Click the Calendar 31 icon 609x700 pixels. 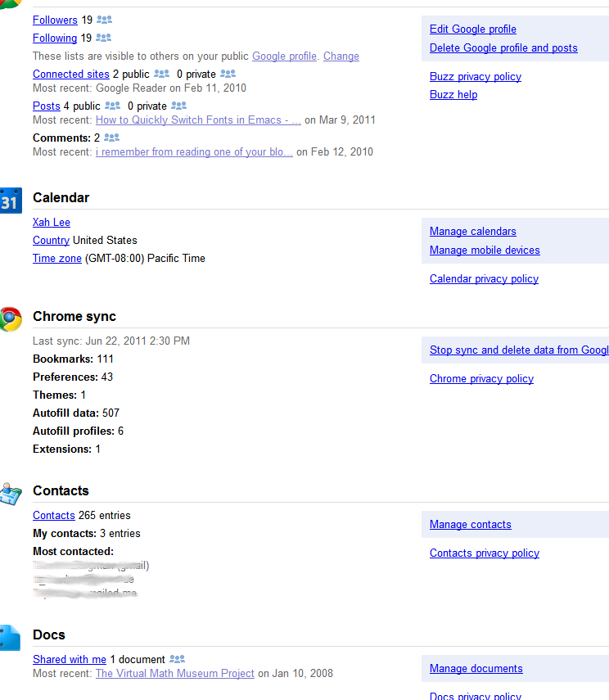11,201
